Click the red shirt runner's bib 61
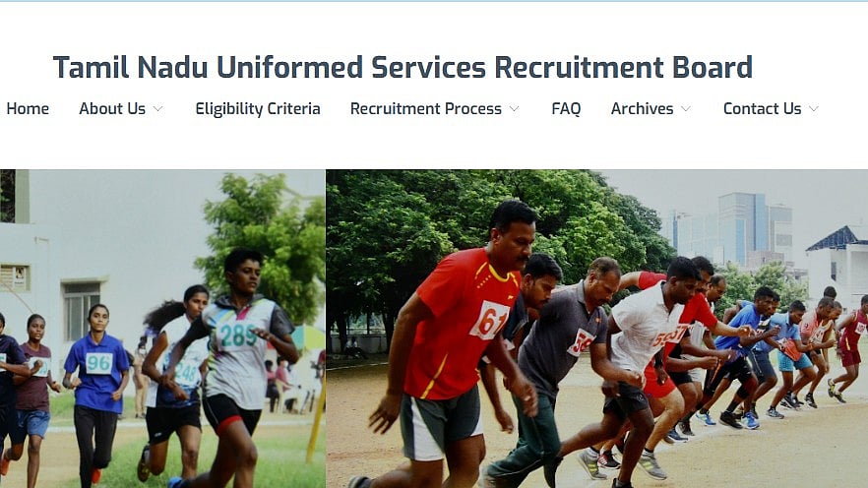The image size is (868, 488). (489, 320)
